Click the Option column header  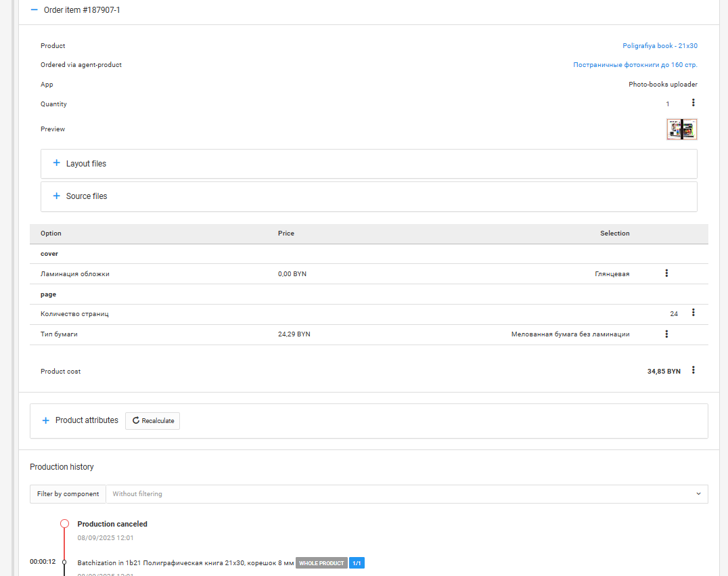tap(51, 234)
